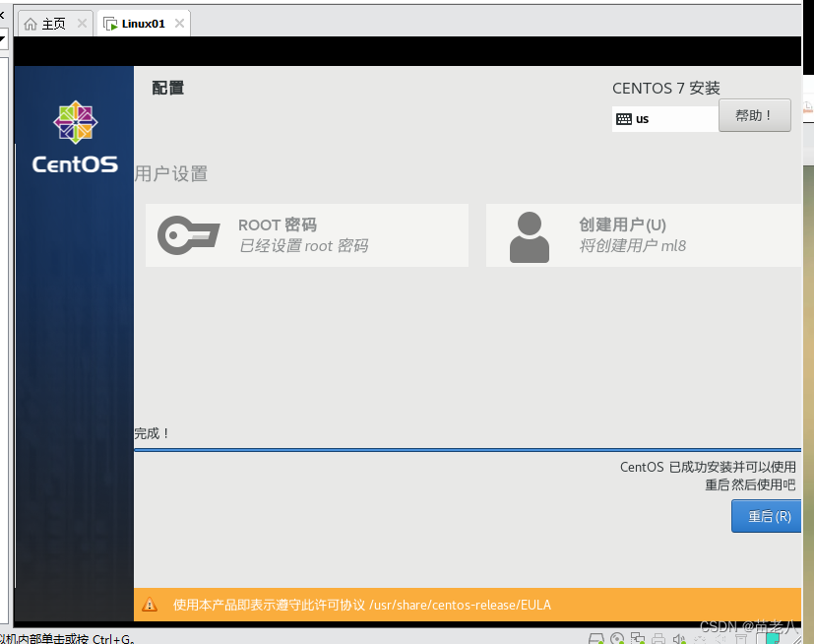Click the 重启(R) reboot button
The width and height of the screenshot is (814, 644).
click(x=766, y=516)
